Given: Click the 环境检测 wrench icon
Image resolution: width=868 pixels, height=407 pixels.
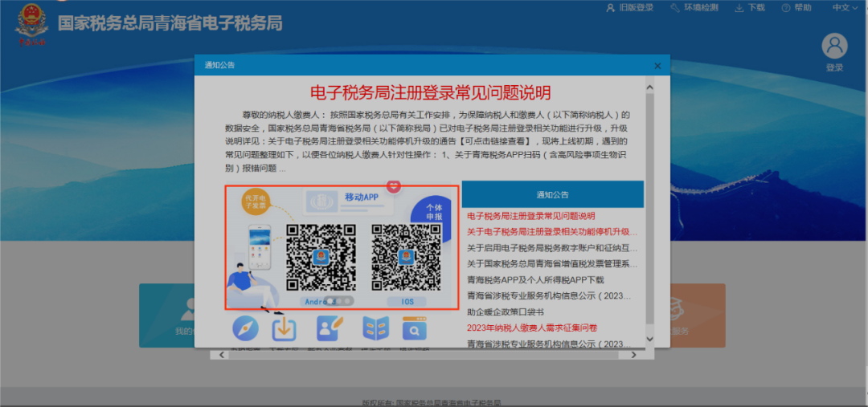Looking at the screenshot, I should point(675,8).
